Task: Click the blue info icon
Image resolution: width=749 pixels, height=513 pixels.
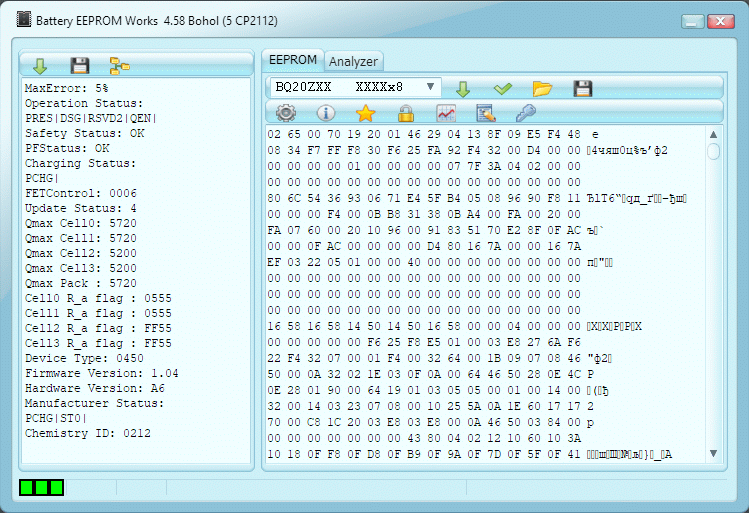Action: click(326, 113)
